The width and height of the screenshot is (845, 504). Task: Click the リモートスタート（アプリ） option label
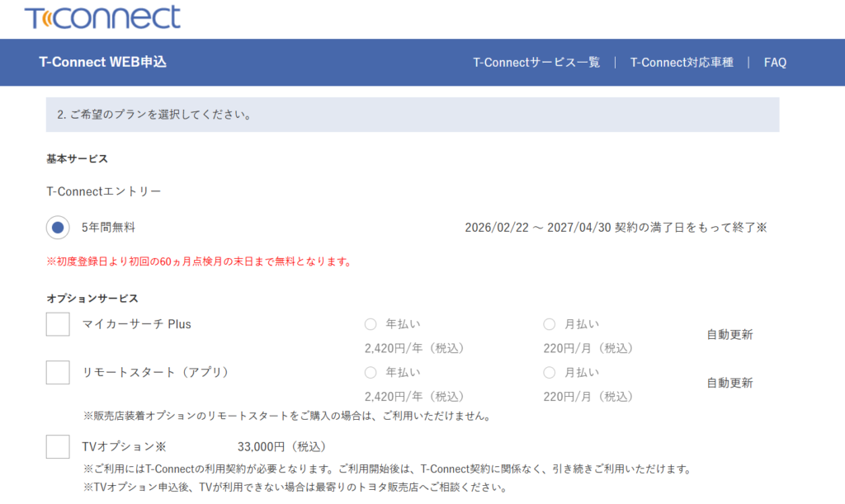click(x=155, y=372)
